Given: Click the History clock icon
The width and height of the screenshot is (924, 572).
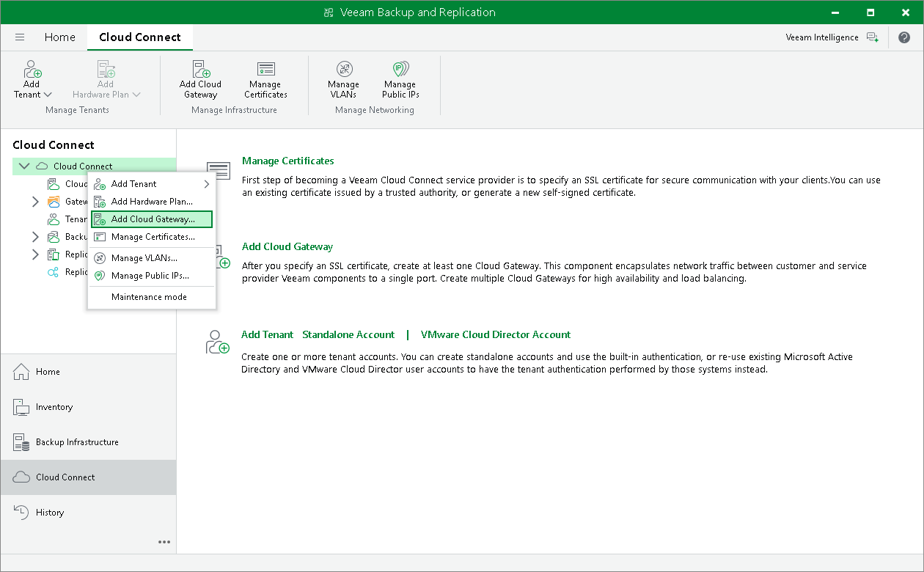Looking at the screenshot, I should point(22,513).
